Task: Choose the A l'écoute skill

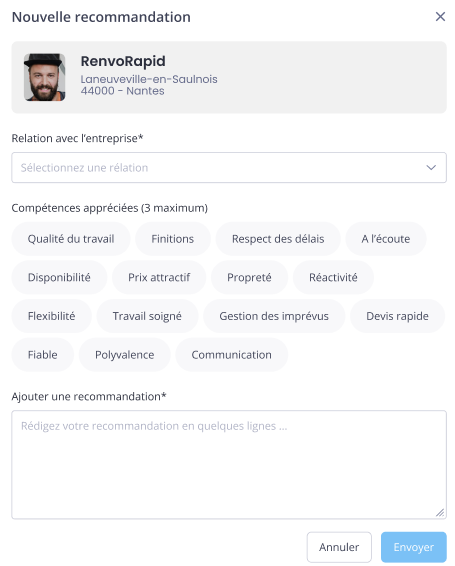Action: point(386,239)
